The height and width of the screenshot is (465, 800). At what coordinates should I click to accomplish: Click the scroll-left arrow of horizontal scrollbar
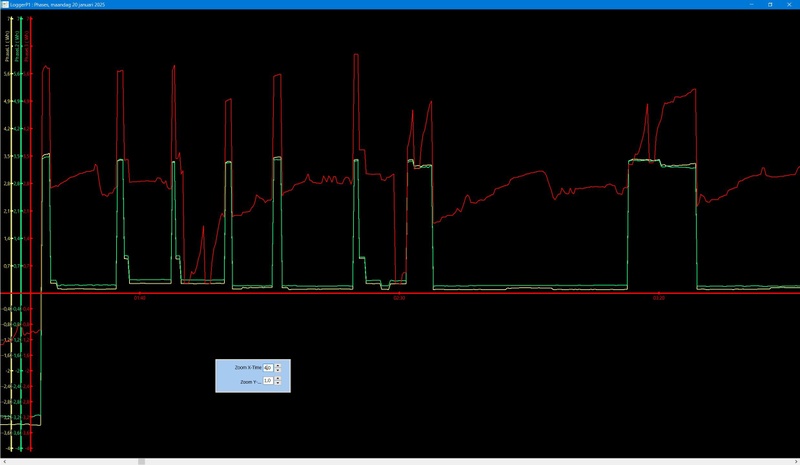[x=4, y=461]
